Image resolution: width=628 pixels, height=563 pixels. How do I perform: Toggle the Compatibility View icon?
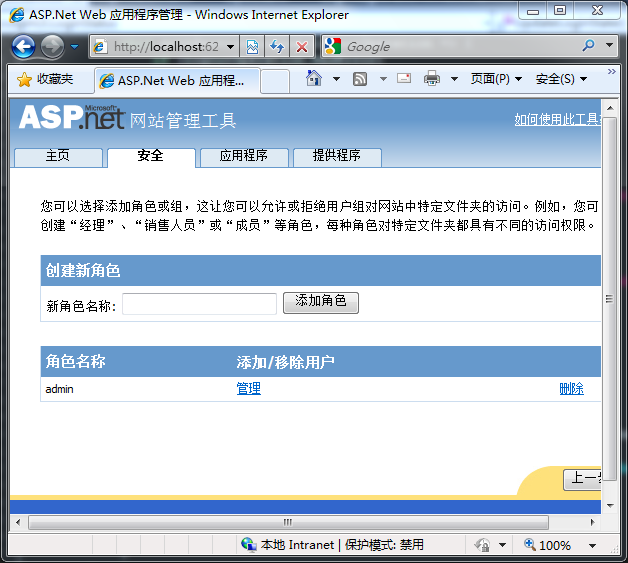pyautogui.click(x=252, y=47)
